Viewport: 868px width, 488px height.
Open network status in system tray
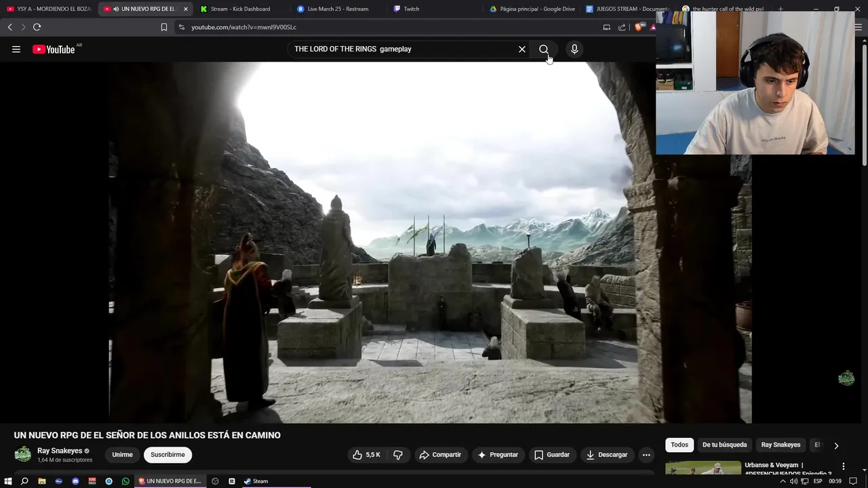point(804,481)
